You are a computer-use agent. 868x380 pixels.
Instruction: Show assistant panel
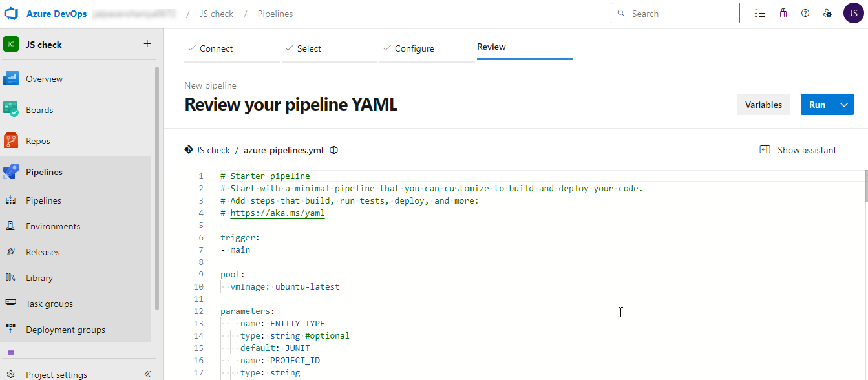click(798, 150)
